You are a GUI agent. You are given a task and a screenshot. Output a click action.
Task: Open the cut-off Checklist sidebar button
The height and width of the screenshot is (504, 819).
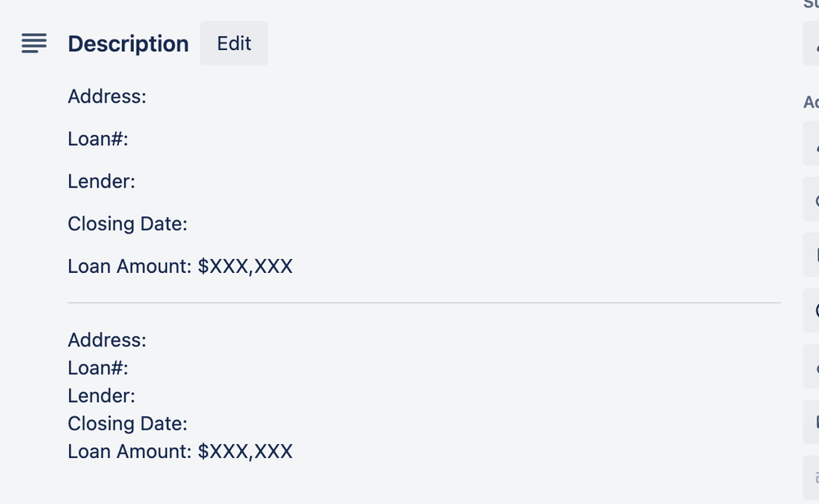tap(811, 255)
